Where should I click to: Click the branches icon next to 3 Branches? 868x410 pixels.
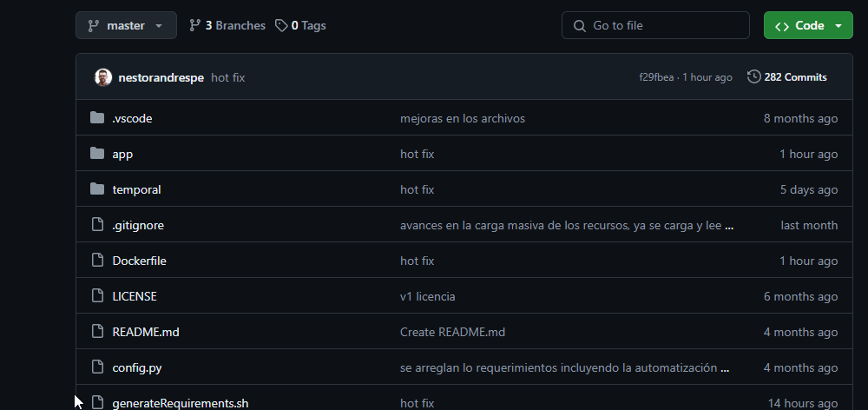click(x=194, y=25)
